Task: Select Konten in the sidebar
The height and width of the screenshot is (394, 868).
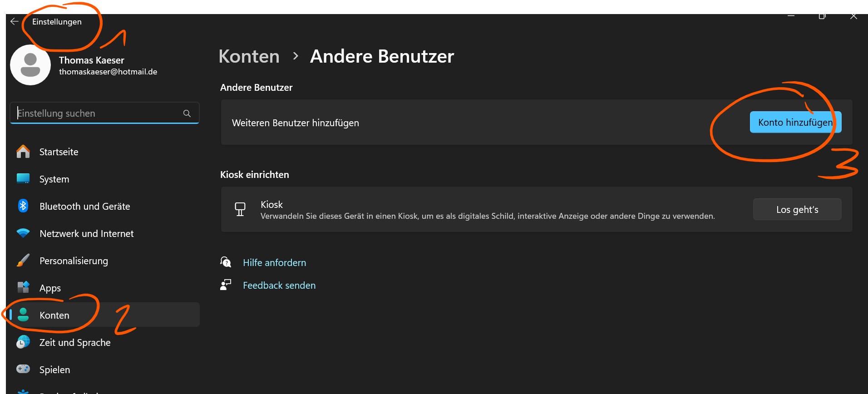Action: coord(54,315)
